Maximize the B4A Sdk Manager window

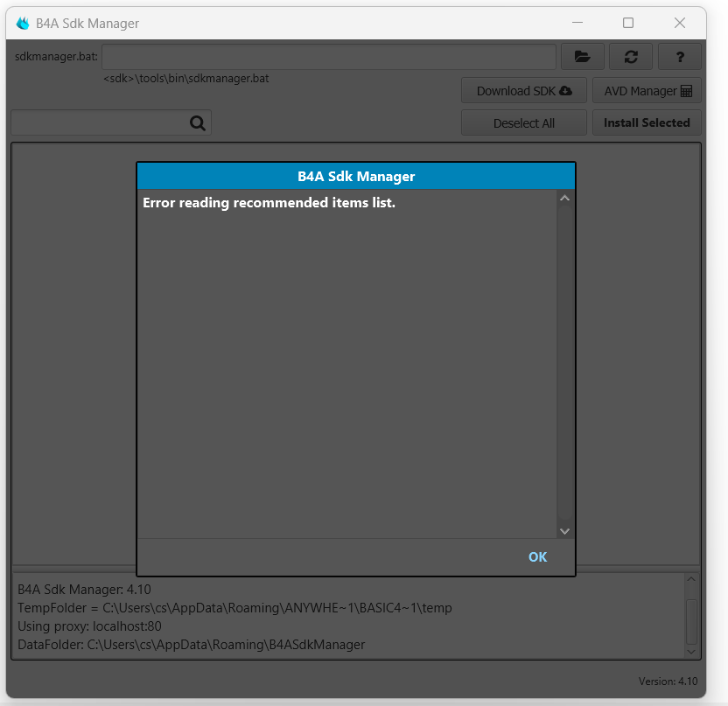tap(627, 23)
